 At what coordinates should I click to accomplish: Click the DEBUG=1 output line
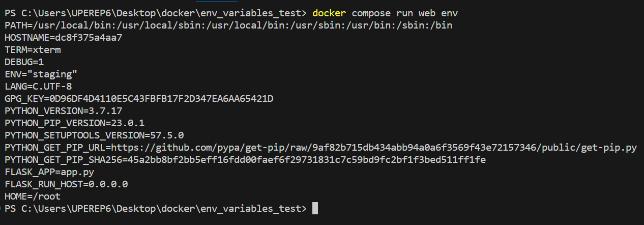[x=24, y=62]
